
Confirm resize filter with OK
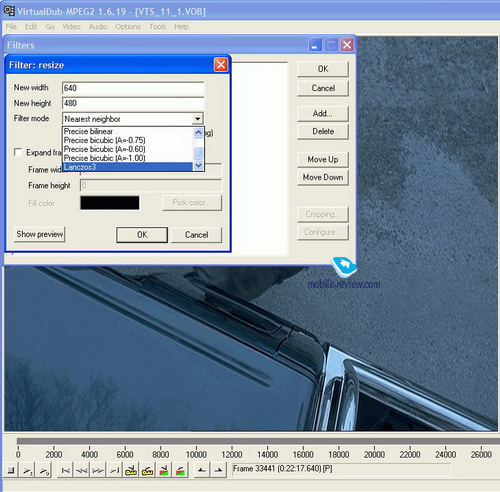tap(142, 235)
